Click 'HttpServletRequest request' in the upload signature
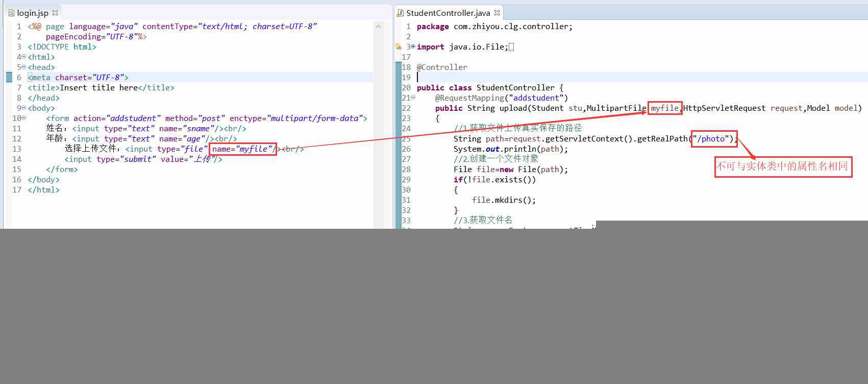This screenshot has height=384, width=868. [743, 108]
